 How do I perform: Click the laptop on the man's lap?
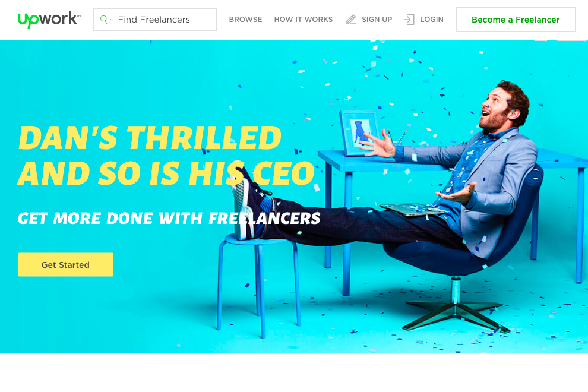coord(413,209)
